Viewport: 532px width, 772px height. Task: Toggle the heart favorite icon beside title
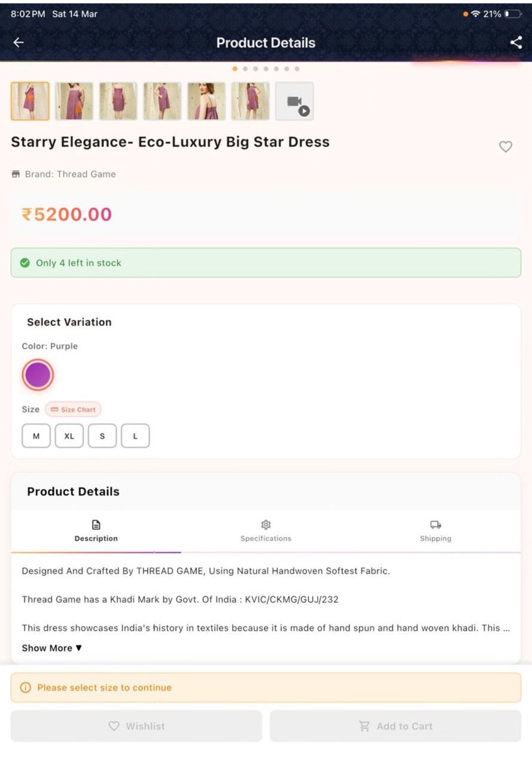[506, 147]
